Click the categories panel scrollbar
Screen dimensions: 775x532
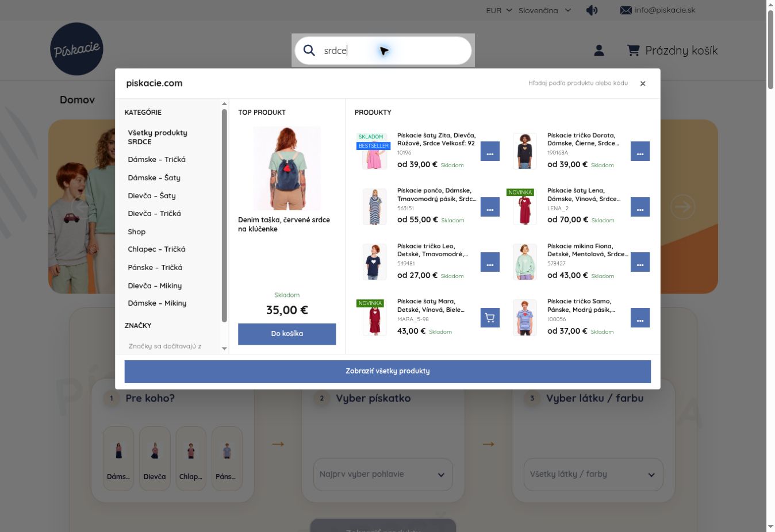click(x=224, y=215)
